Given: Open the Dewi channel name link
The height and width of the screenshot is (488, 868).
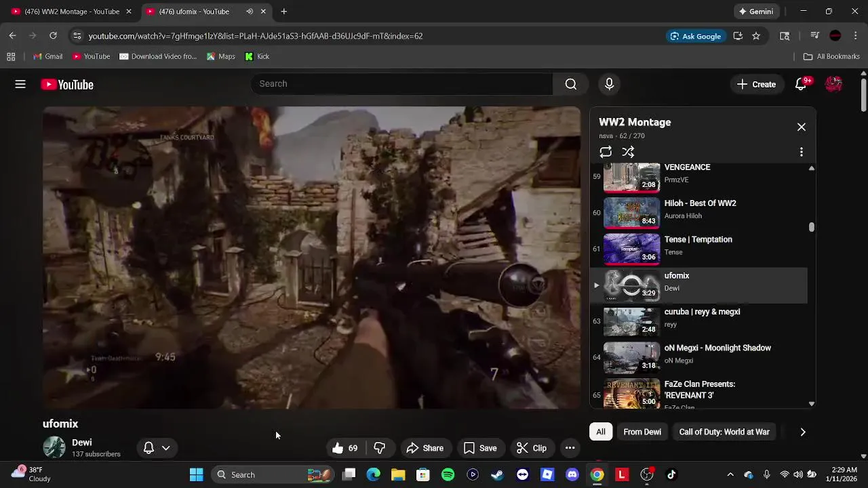Looking at the screenshot, I should click(x=81, y=443).
